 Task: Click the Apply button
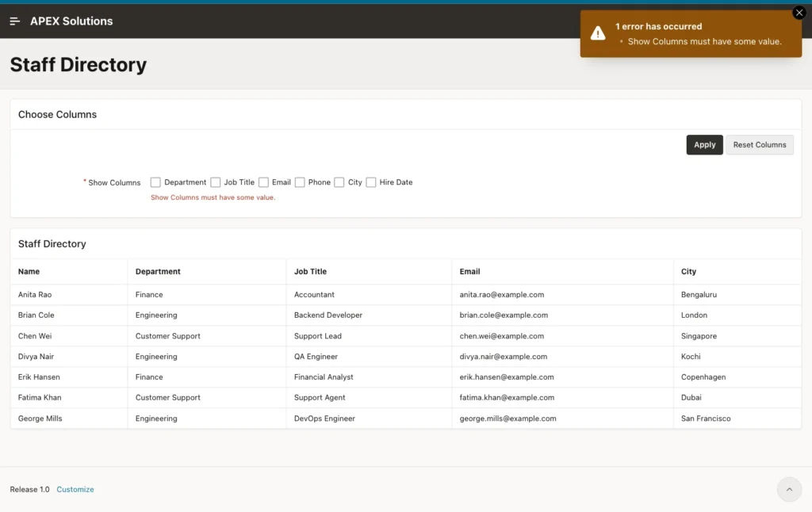point(704,145)
